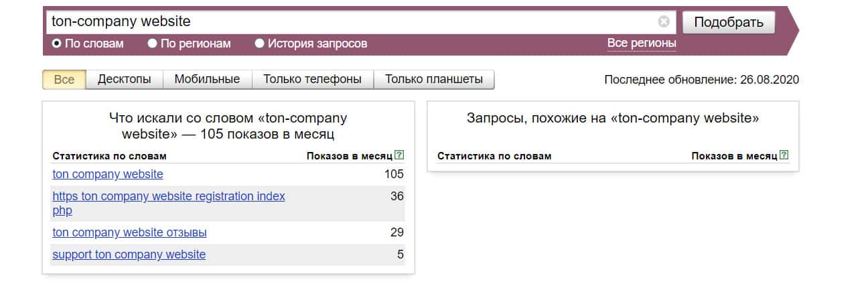Click help icon in similar queries header
Screen dimensions: 868x294
(x=784, y=155)
